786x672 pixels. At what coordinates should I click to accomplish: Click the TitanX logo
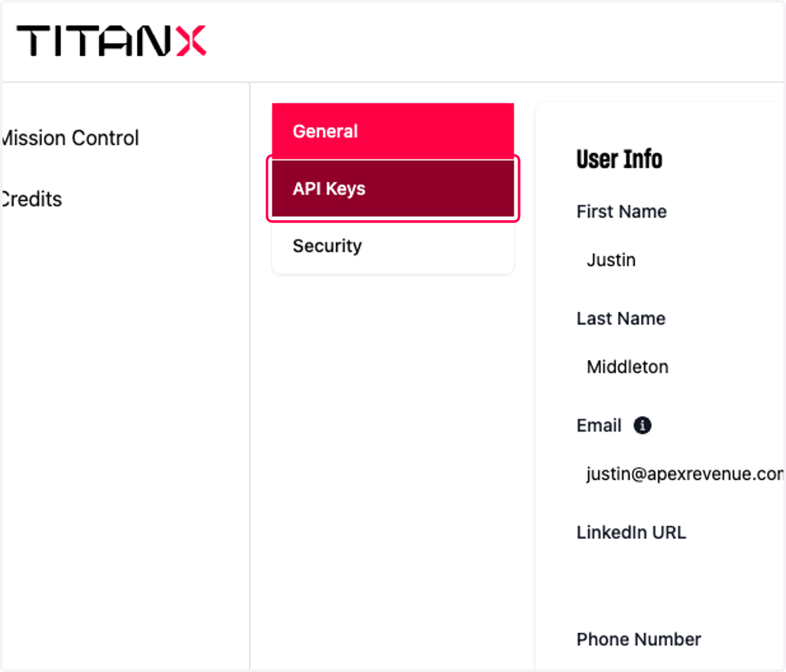[x=111, y=41]
